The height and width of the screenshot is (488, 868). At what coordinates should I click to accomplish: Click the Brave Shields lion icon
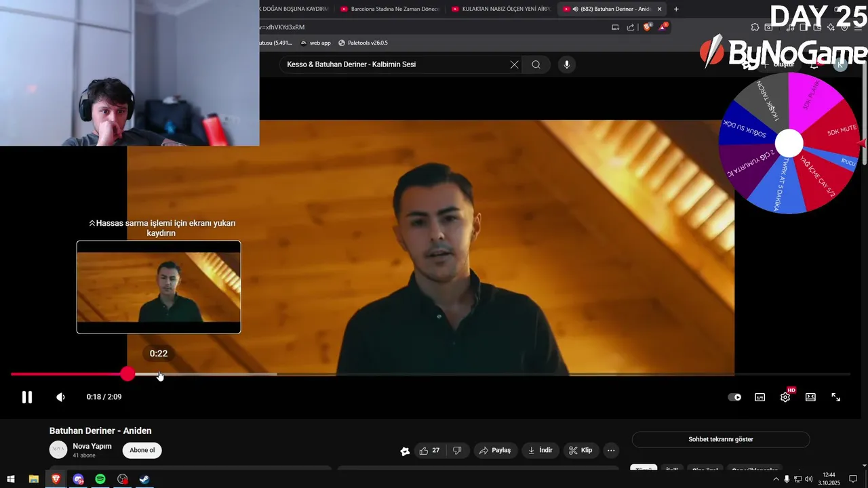click(x=647, y=27)
